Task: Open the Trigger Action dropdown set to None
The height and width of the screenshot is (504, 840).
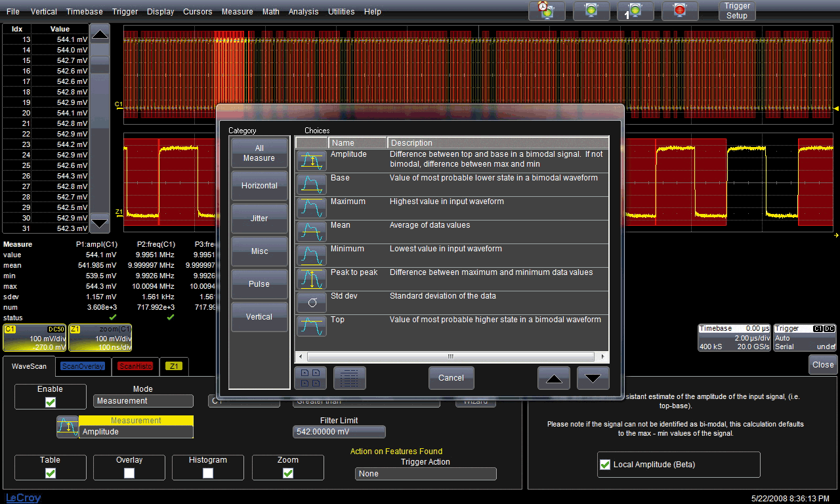Action: pos(425,474)
